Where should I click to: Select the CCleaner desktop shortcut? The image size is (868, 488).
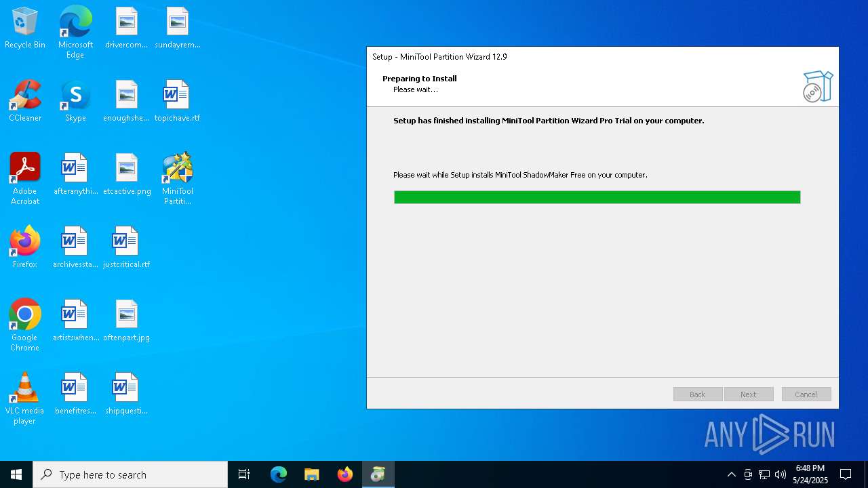click(x=25, y=102)
